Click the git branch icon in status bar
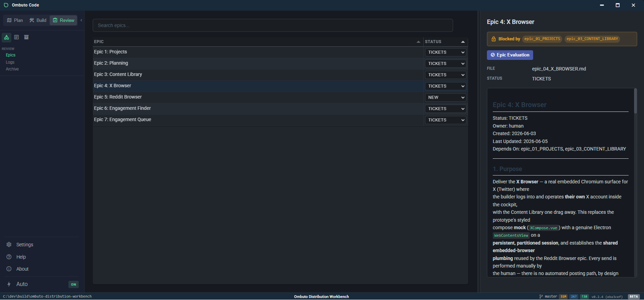Image resolution: width=644 pixels, height=300 pixels. (541, 297)
